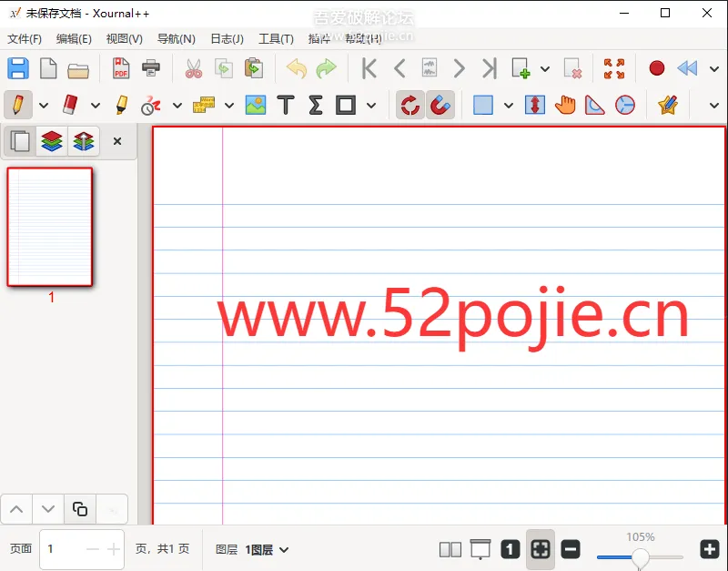Cut selection with the scissors icon

pyautogui.click(x=194, y=68)
